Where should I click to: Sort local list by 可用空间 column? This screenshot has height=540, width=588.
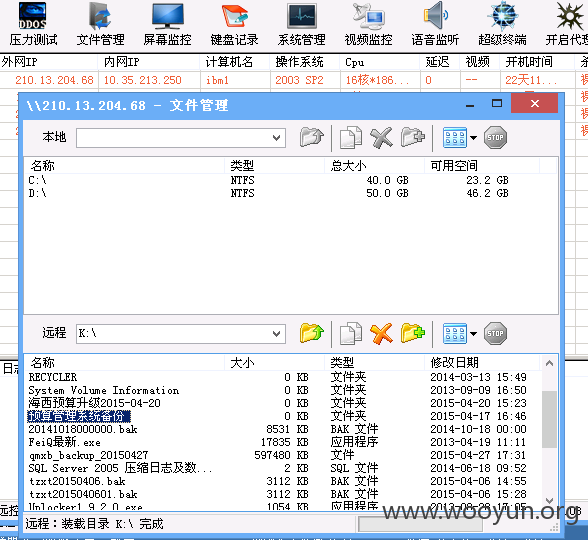[x=482, y=165]
